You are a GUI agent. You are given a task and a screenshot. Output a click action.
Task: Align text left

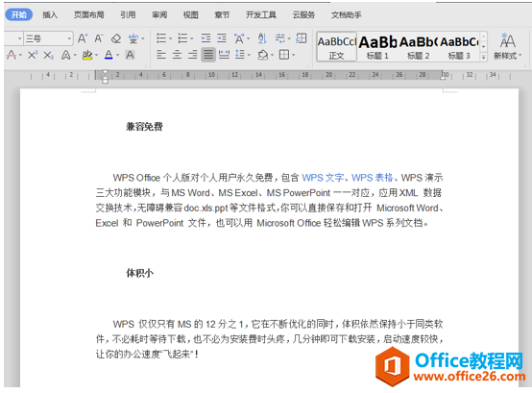coord(161,55)
